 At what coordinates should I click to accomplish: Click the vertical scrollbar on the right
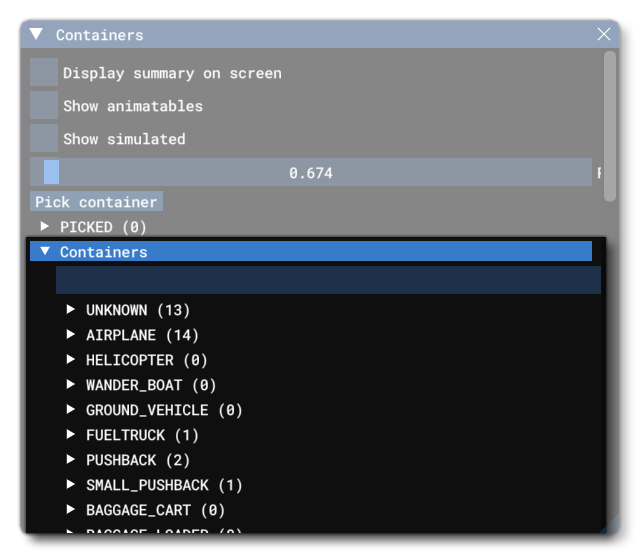tap(609, 125)
